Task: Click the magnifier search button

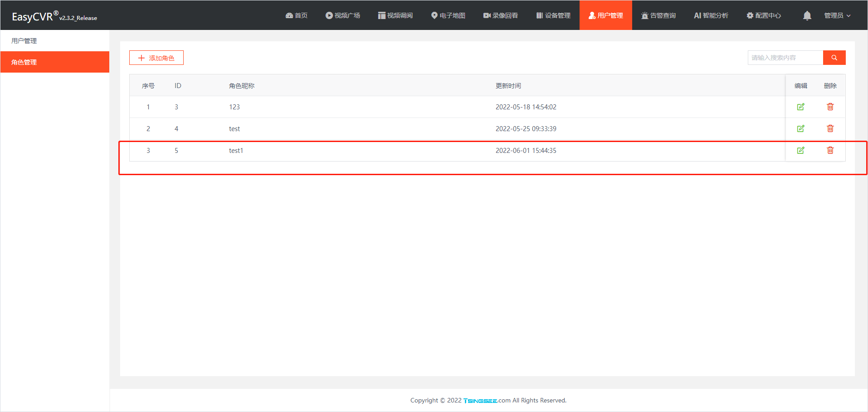Action: click(x=834, y=58)
